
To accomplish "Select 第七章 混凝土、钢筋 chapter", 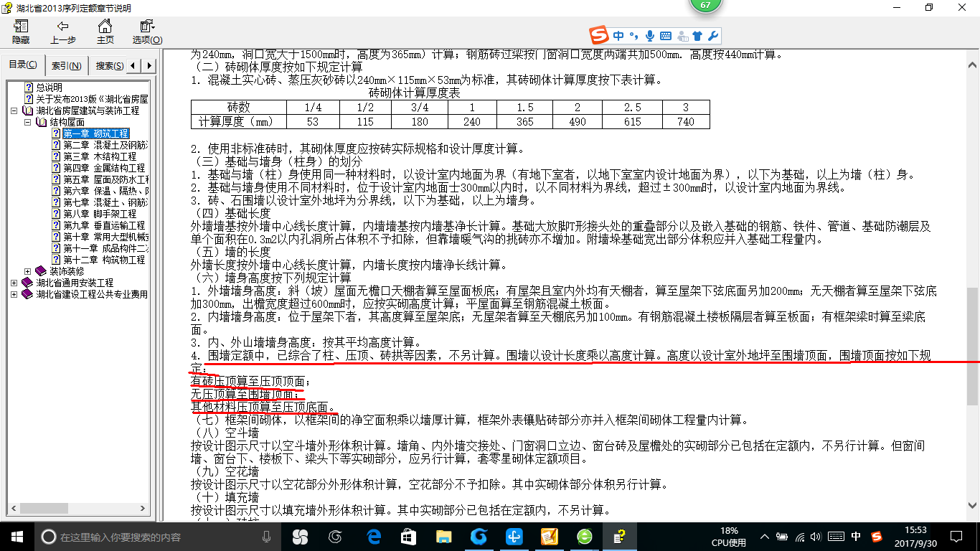I will (105, 202).
